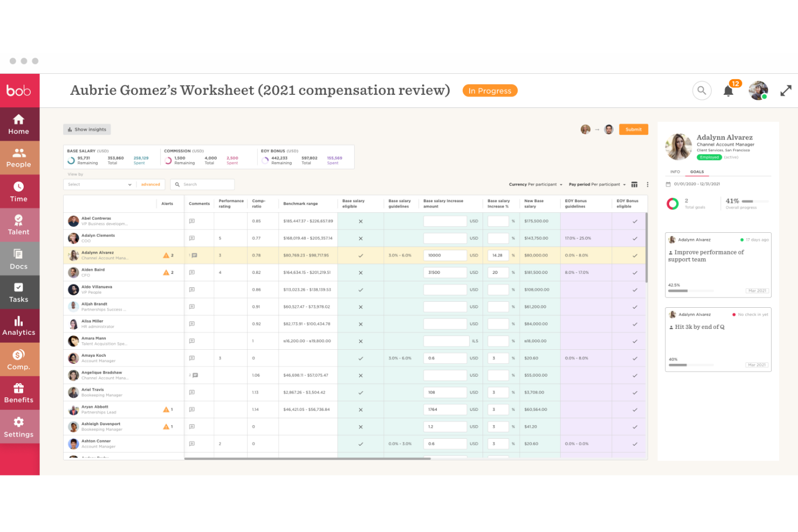Open the Home section in sidebar
798x532 pixels.
(19, 125)
